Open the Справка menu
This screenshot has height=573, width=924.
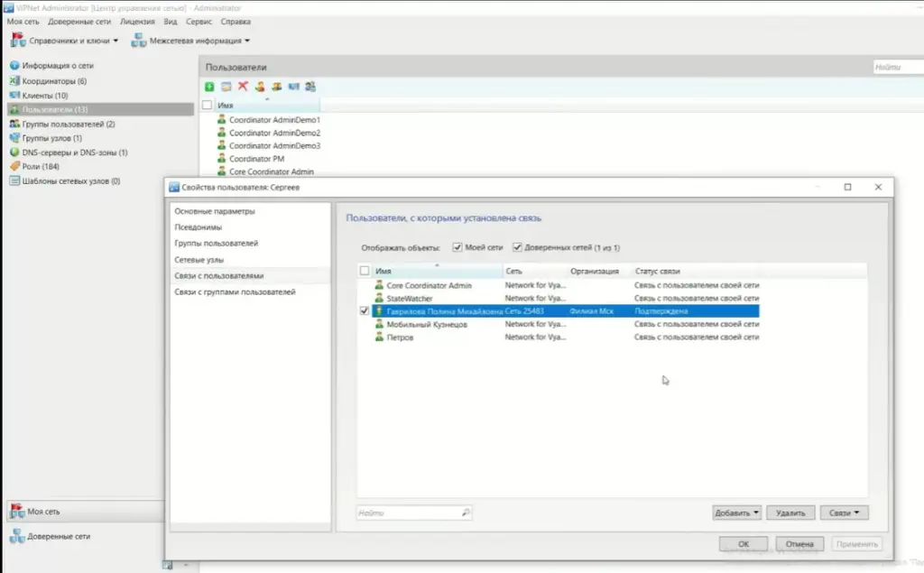tap(236, 22)
